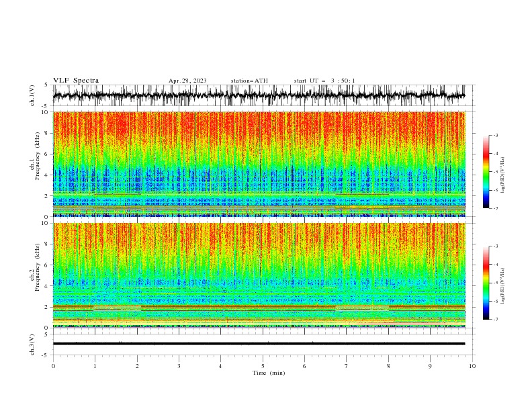Click the "10" kHz tick of ch.2 spectrogram
Screen dimensions: 532x411
click(x=46, y=223)
